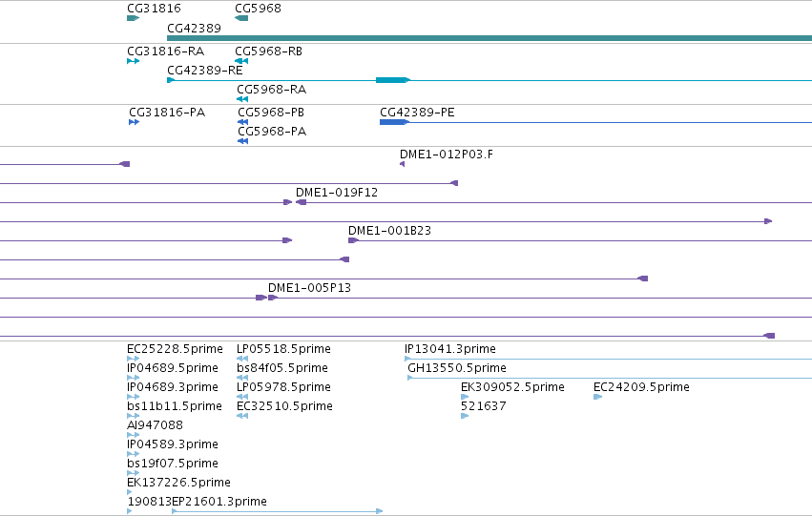Click the LP05518.5prime EST arrow glyph
812x516 pixels.
pos(242,359)
